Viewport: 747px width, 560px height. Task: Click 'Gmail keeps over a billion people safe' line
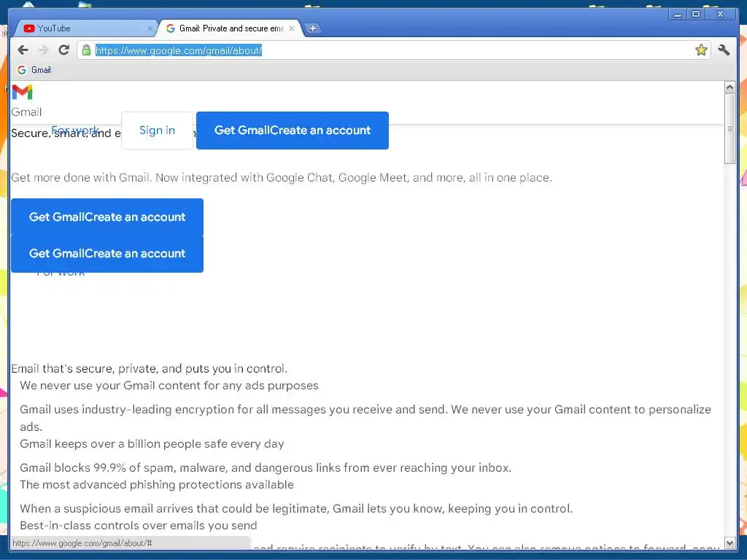click(152, 444)
